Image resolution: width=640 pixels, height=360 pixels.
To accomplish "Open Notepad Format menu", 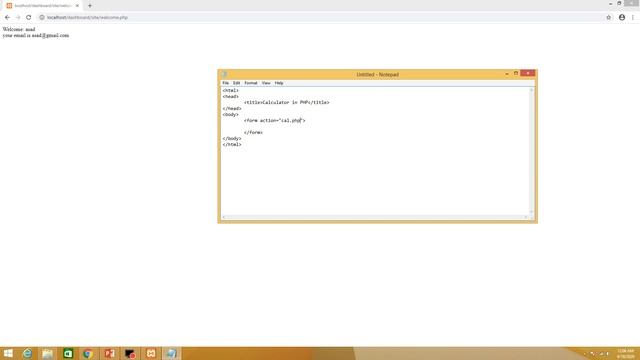I will click(x=251, y=83).
